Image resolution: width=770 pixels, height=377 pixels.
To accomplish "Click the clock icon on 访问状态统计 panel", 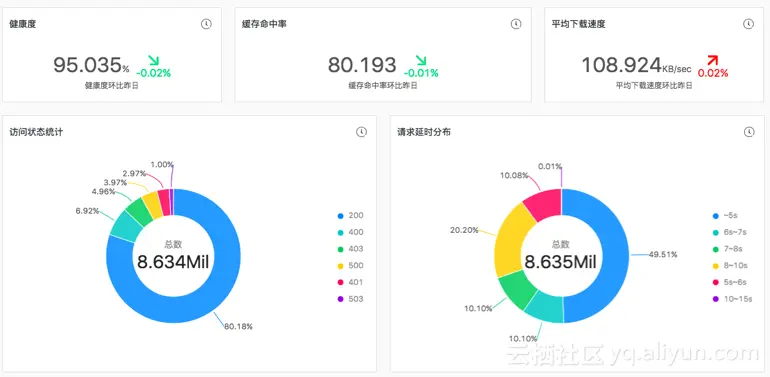I will (361, 132).
